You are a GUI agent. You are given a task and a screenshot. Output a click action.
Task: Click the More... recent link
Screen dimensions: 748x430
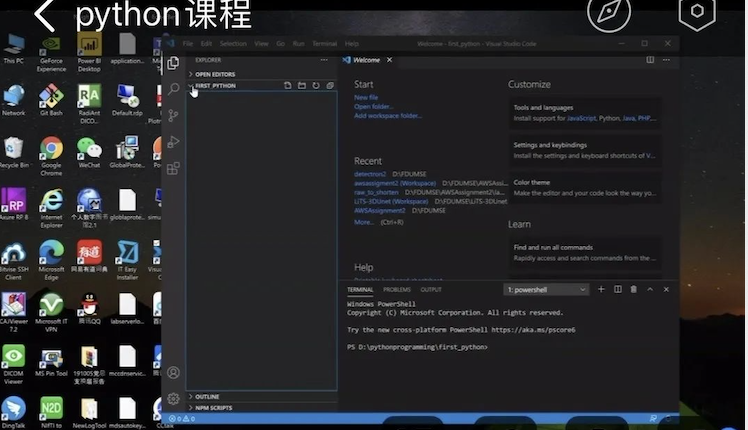[364, 222]
